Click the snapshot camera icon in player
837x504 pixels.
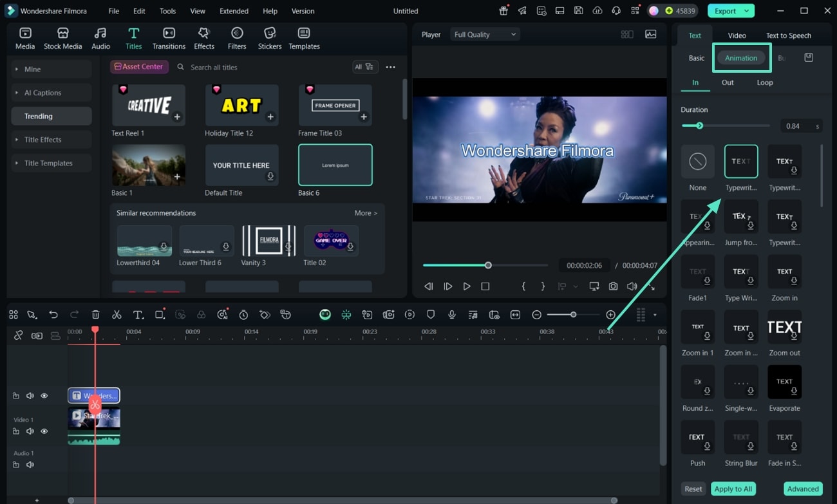click(x=614, y=286)
